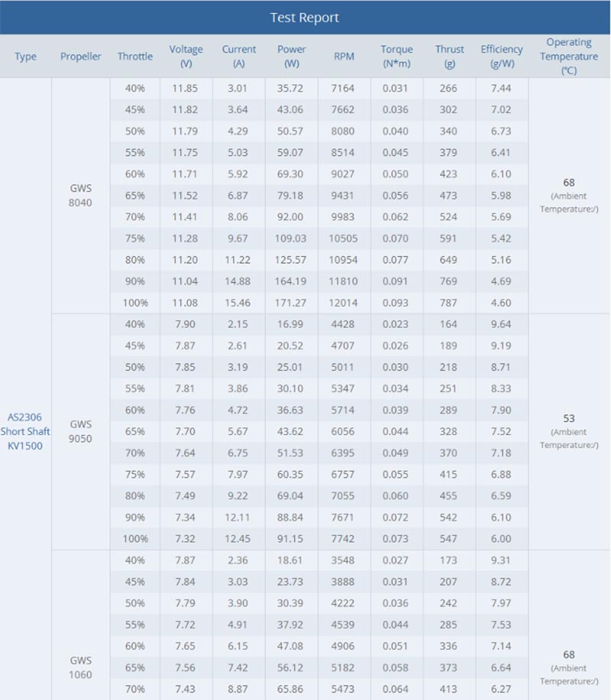Click the Type column header
The height and width of the screenshot is (700, 611).
coord(25,57)
